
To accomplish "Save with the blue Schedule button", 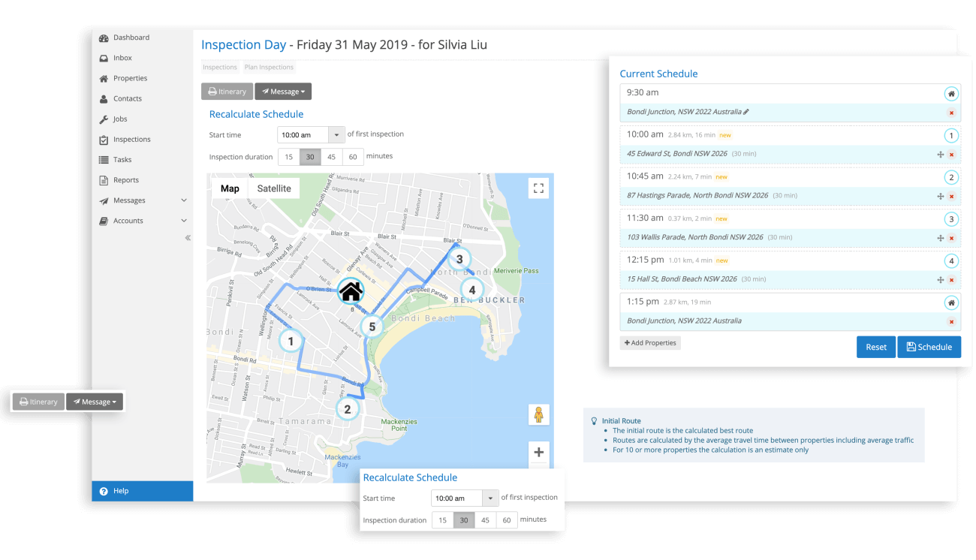I will pos(929,347).
